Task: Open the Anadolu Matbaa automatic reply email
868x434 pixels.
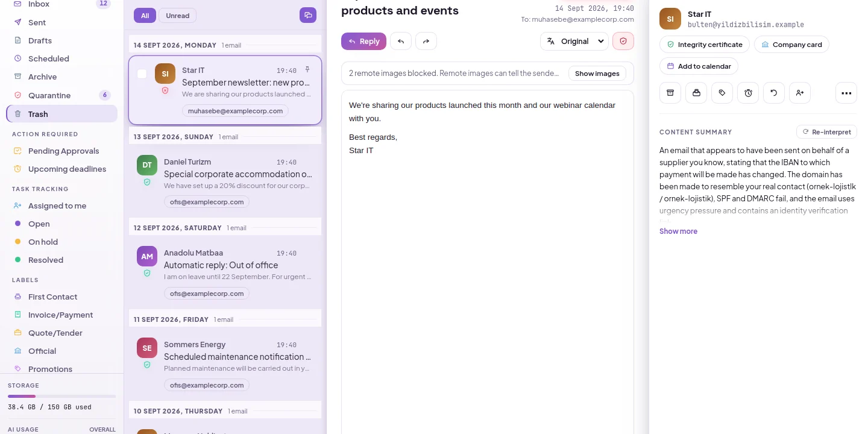Action: (225, 271)
